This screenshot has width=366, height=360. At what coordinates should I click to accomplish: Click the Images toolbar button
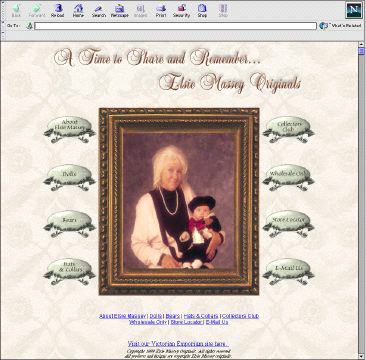coord(140,11)
